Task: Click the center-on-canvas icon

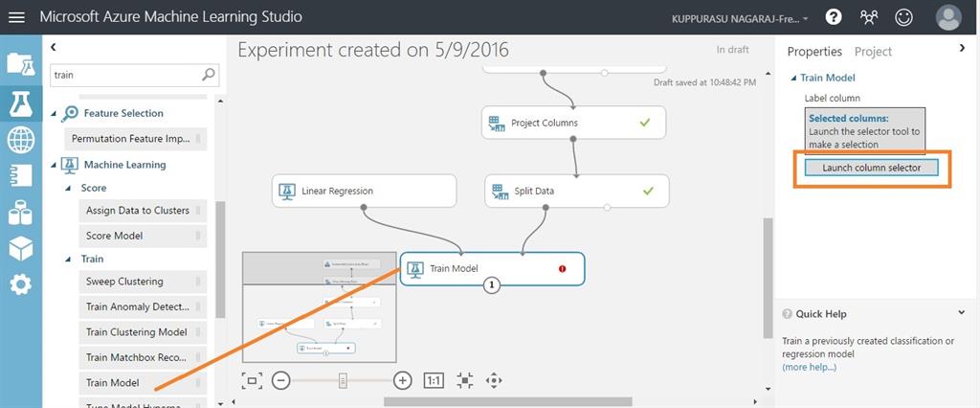Action: point(464,380)
